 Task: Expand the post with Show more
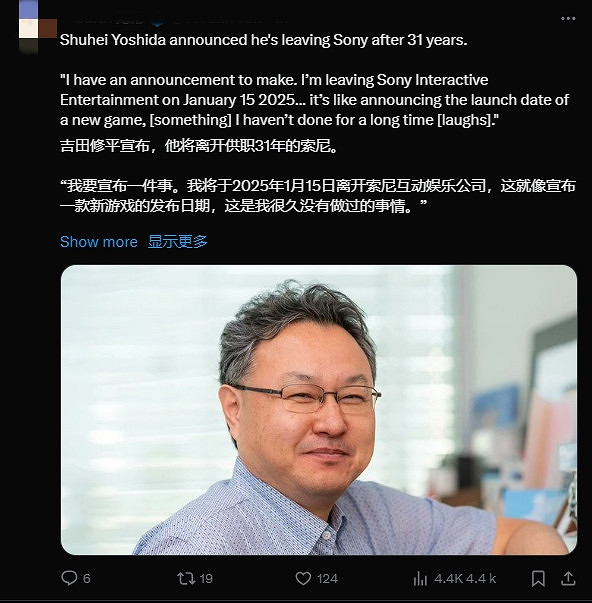click(98, 242)
